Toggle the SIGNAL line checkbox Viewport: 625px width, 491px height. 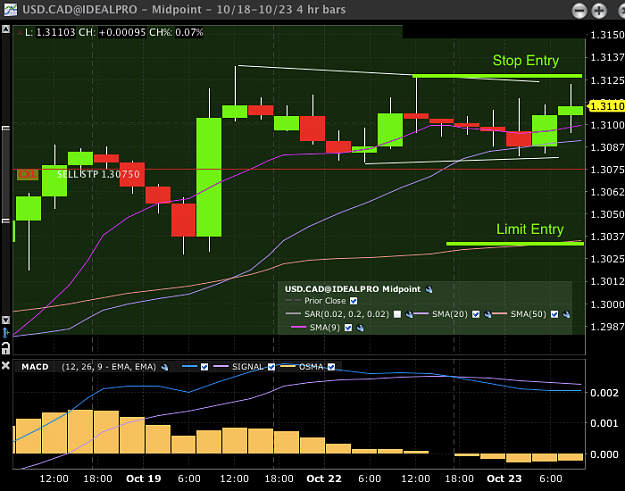coord(271,367)
